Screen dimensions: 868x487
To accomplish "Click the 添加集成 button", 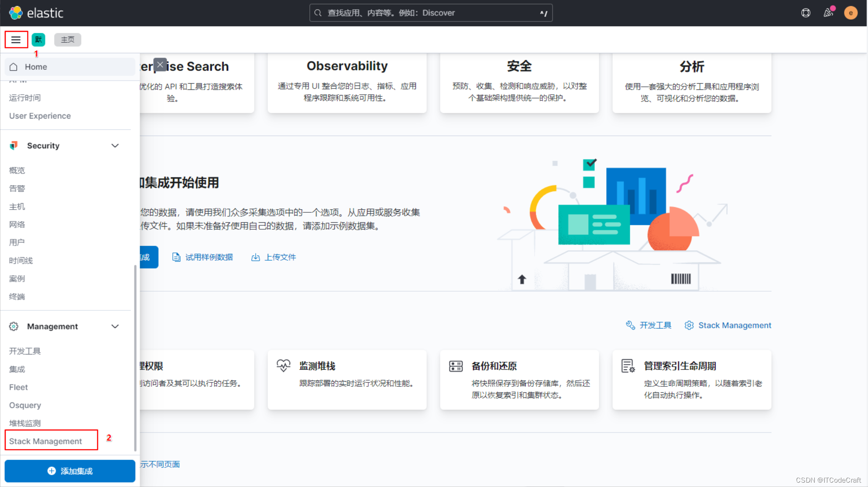I will (70, 471).
